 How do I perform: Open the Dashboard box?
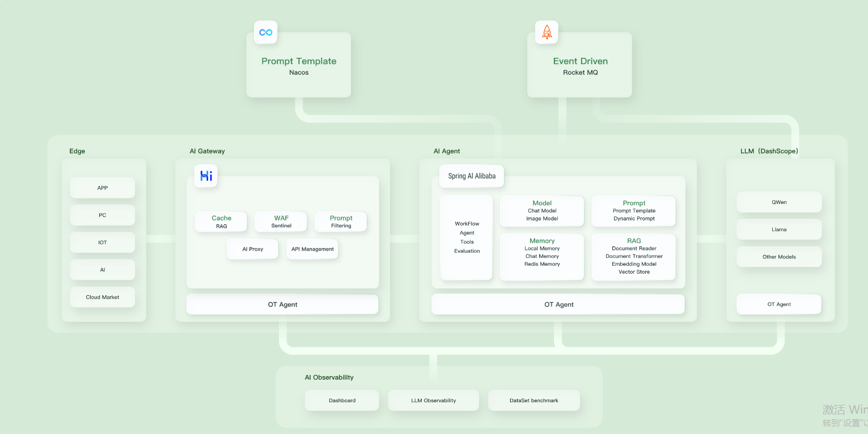point(342,401)
